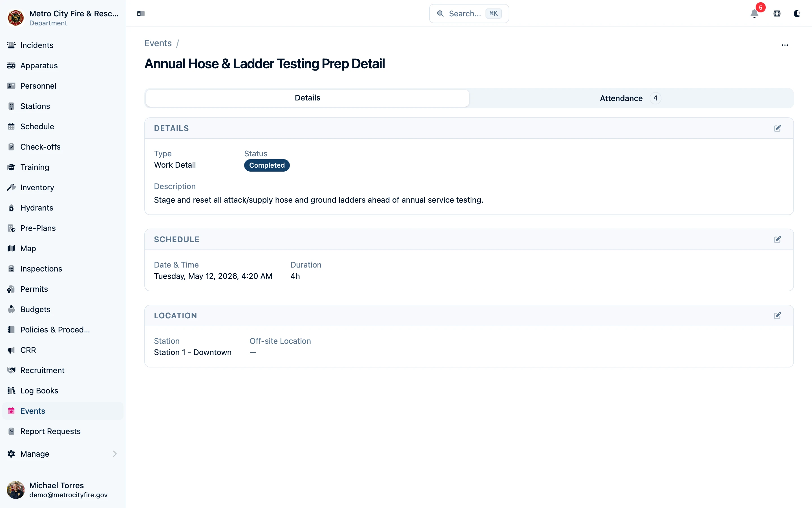This screenshot has height=508, width=812.
Task: Switch to the Details tab
Action: pos(307,98)
